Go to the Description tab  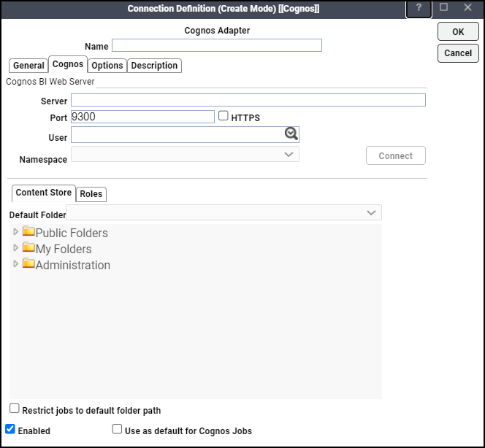(x=154, y=66)
